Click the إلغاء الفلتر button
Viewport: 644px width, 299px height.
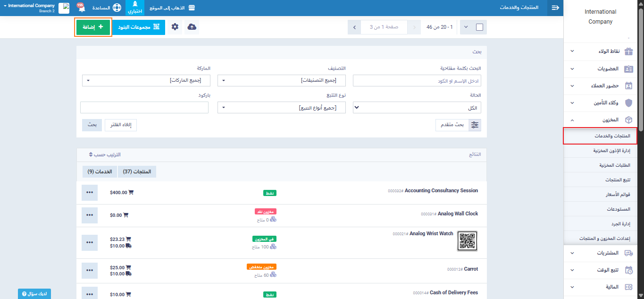click(120, 125)
